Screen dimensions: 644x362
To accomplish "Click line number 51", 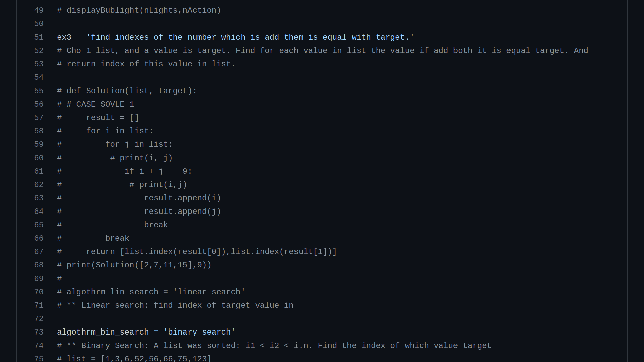I will click(x=39, y=37).
